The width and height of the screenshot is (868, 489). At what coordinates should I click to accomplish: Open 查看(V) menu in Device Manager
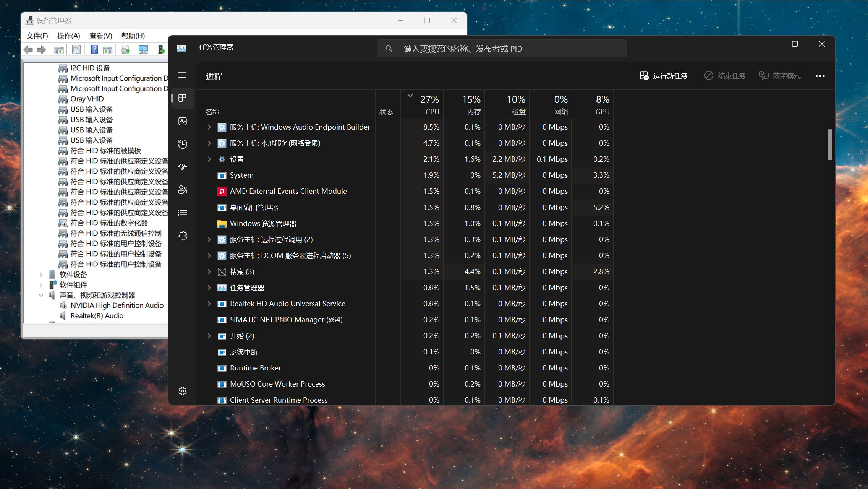[x=100, y=36]
